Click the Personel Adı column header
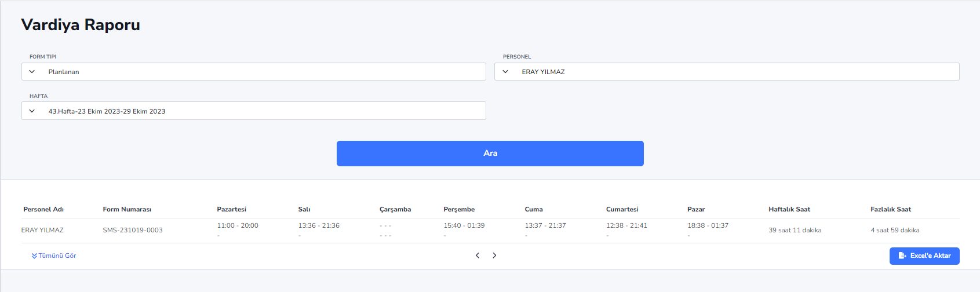Image resolution: width=980 pixels, height=292 pixels. 43,209
